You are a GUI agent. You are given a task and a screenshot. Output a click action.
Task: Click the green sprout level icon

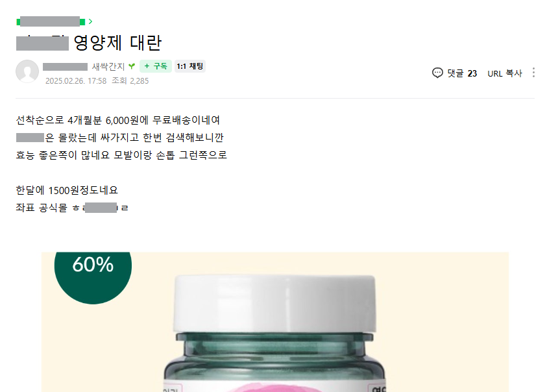pyautogui.click(x=132, y=66)
